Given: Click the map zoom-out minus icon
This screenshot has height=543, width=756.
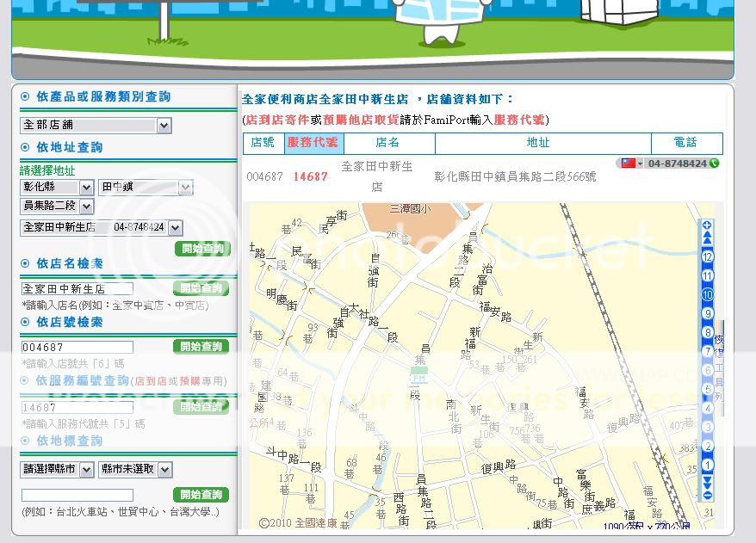Looking at the screenshot, I should 708,495.
